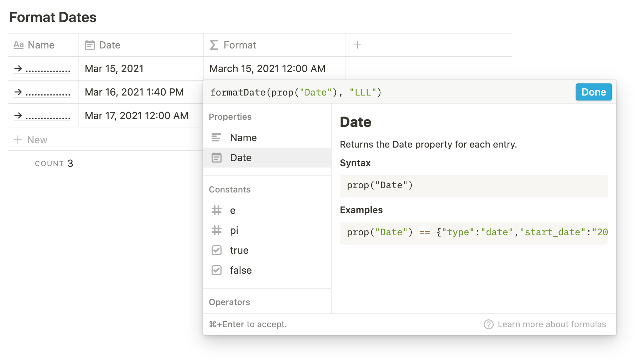Image resolution: width=644 pixels, height=360 pixels.
Task: Open Learn more about formulas link
Action: click(551, 324)
